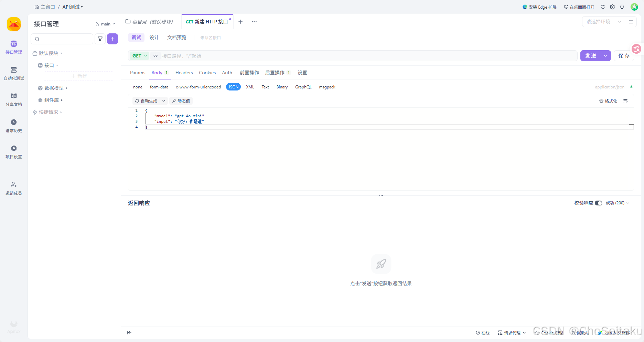Switch to the Params tab
This screenshot has width=644, height=342.
[138, 73]
